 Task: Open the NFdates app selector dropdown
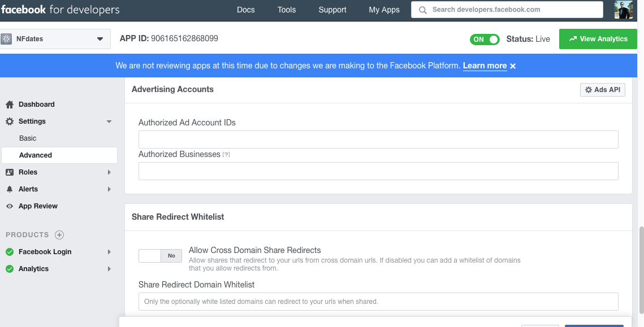pos(55,39)
